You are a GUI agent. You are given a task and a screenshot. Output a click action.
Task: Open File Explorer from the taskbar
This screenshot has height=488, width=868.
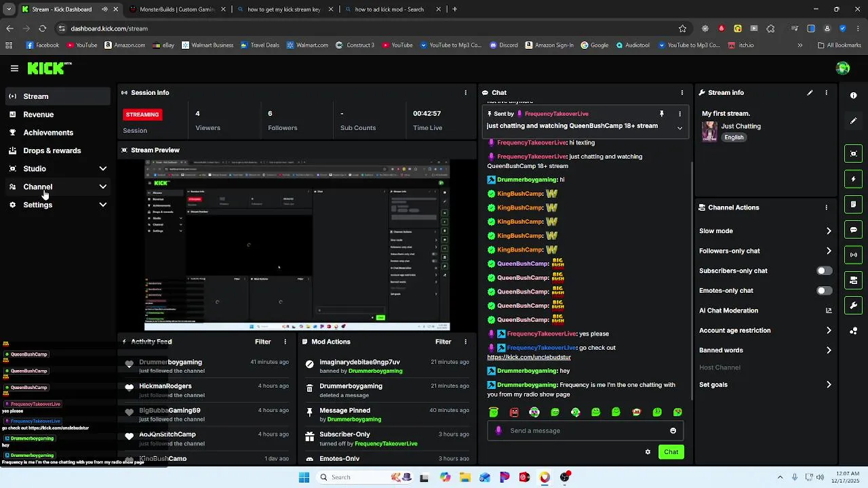(x=465, y=477)
